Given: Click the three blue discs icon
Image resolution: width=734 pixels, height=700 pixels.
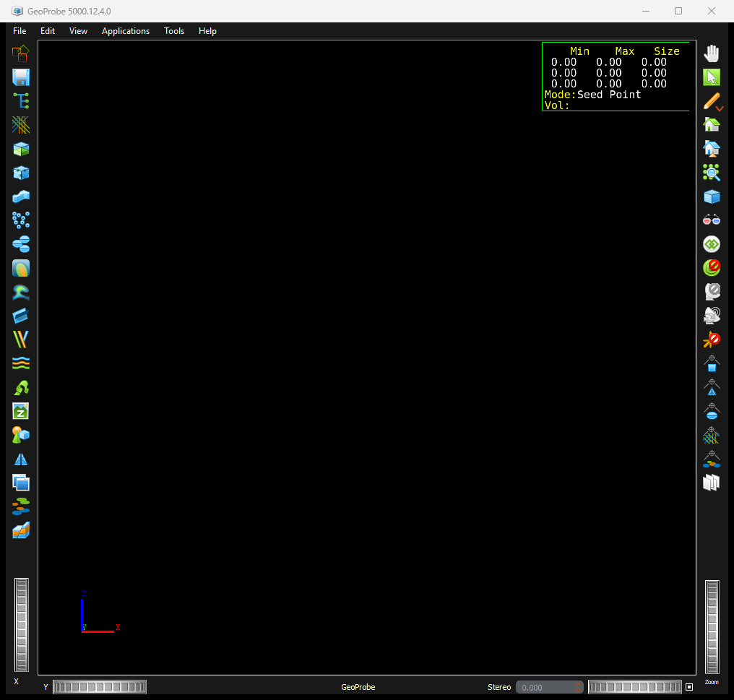Looking at the screenshot, I should 21,244.
